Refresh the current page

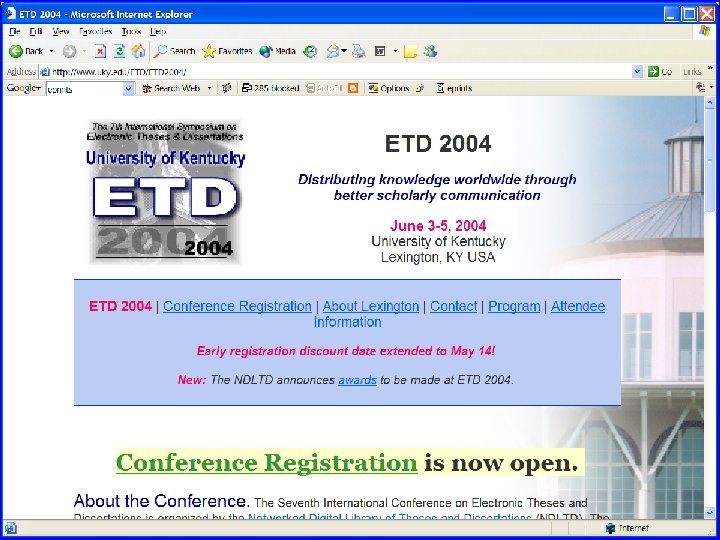[119, 51]
